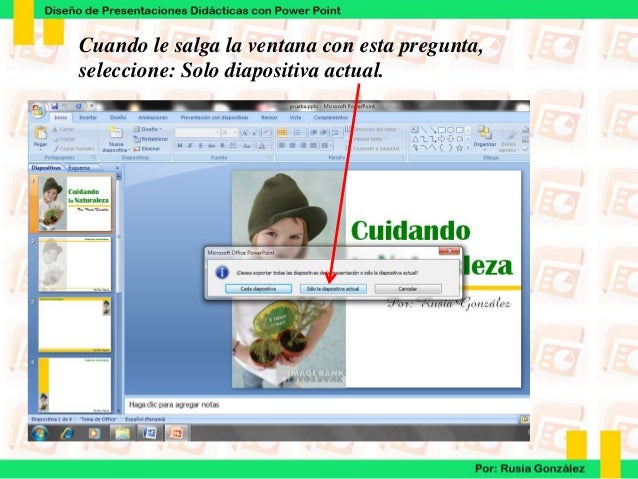638x479 pixels.
Task: Click the Save icon in quick access toolbar
Action: click(54, 107)
